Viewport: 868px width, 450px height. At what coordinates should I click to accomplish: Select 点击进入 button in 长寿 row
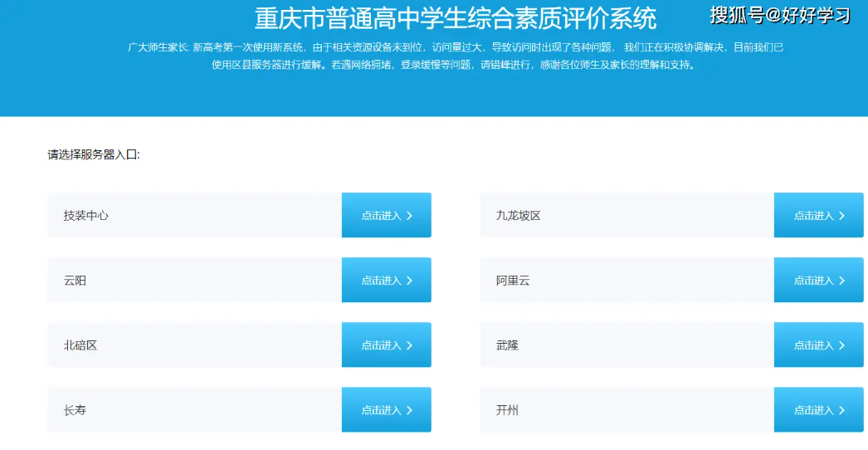tap(387, 409)
